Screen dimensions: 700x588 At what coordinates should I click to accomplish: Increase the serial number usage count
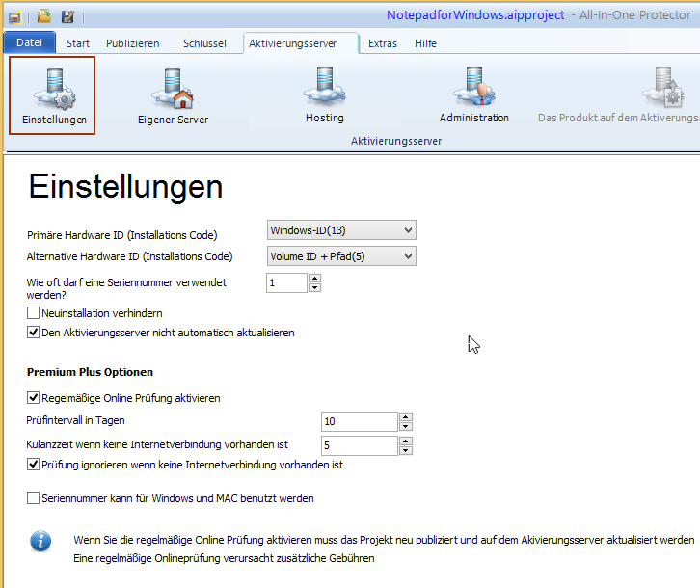point(314,278)
